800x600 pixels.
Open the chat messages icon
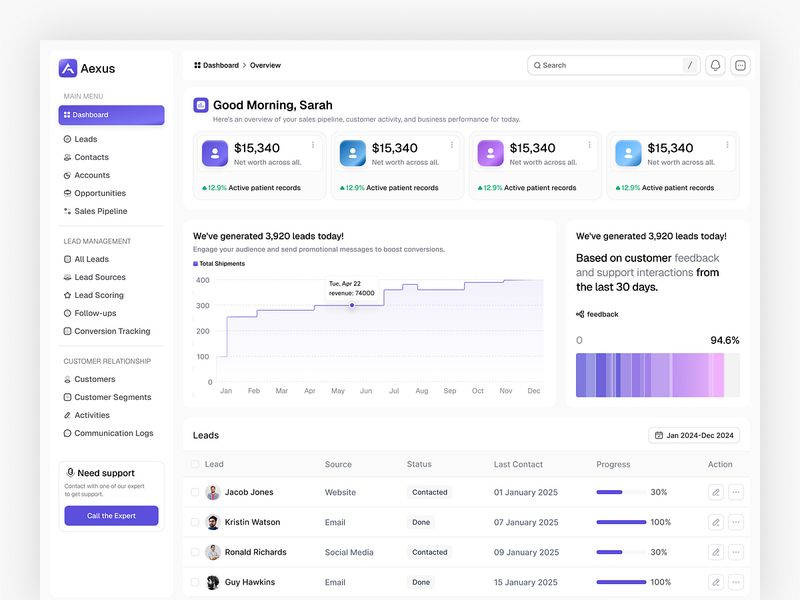point(740,65)
